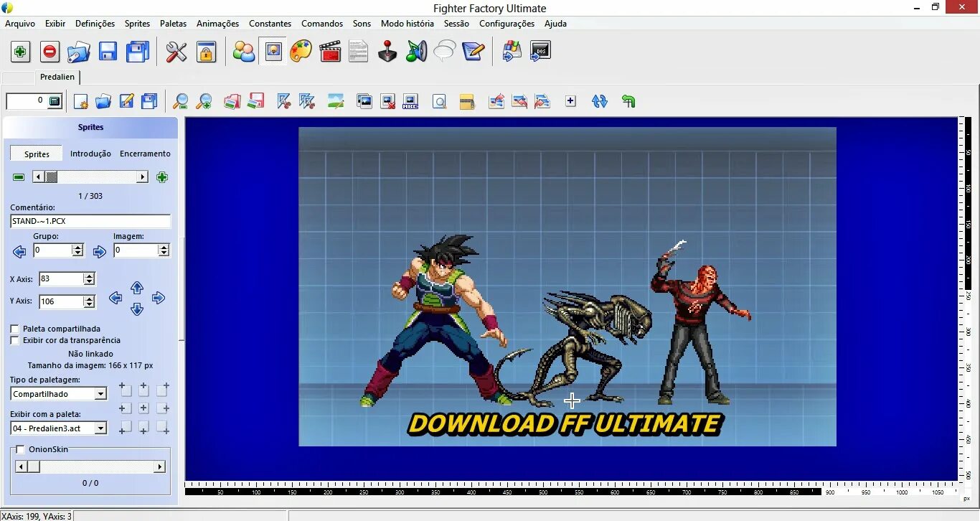Open the project tools wrench icon
This screenshot has height=521, width=980.
(176, 51)
